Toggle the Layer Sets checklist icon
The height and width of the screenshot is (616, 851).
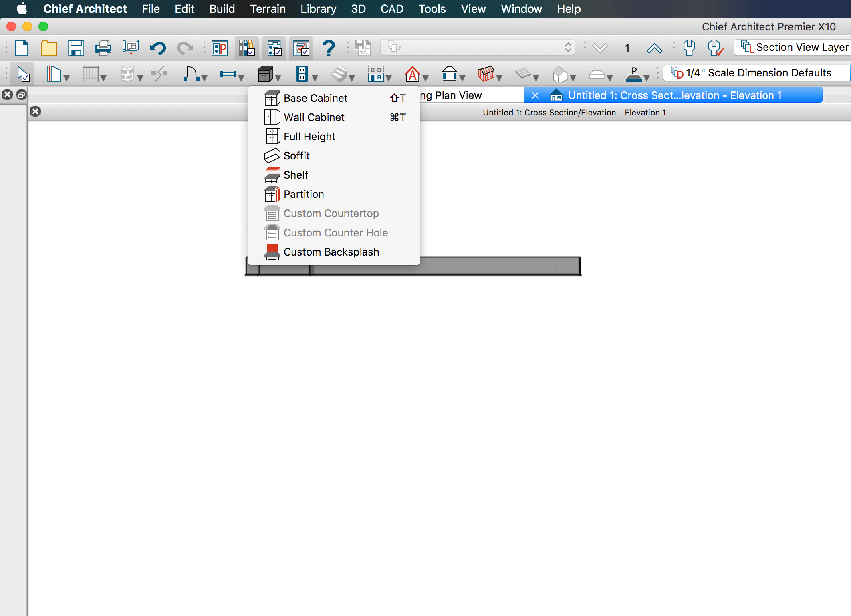click(274, 48)
